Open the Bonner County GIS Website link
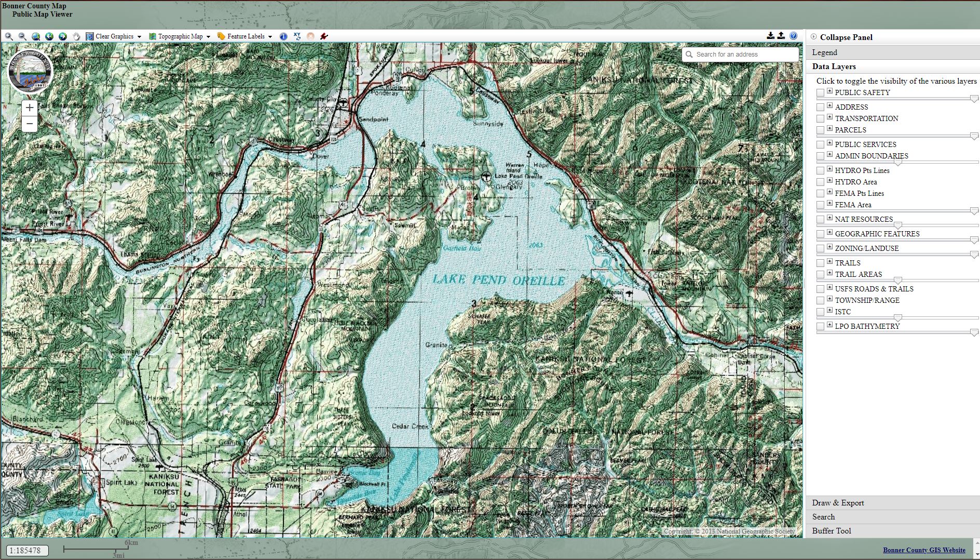The height and width of the screenshot is (560, 980). 924,550
